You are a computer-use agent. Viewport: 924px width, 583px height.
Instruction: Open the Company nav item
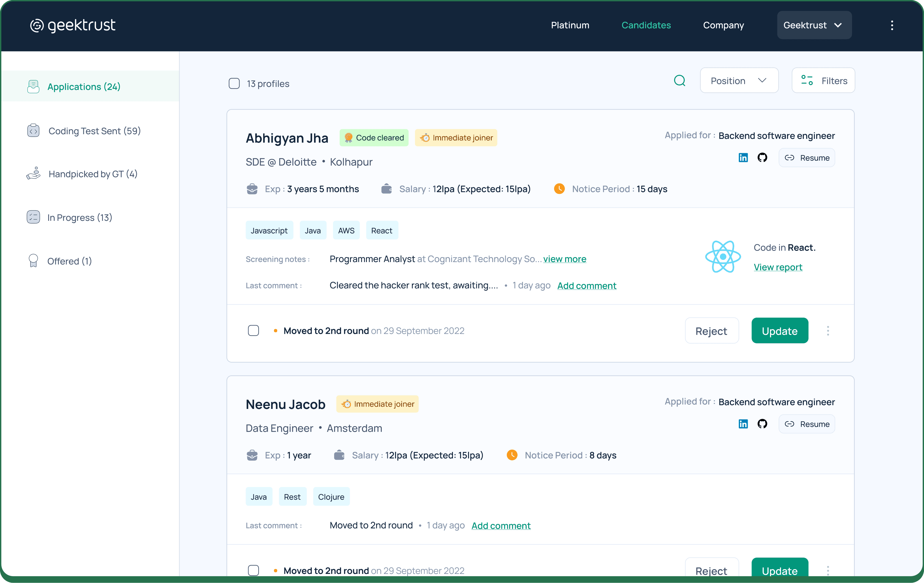pos(723,25)
